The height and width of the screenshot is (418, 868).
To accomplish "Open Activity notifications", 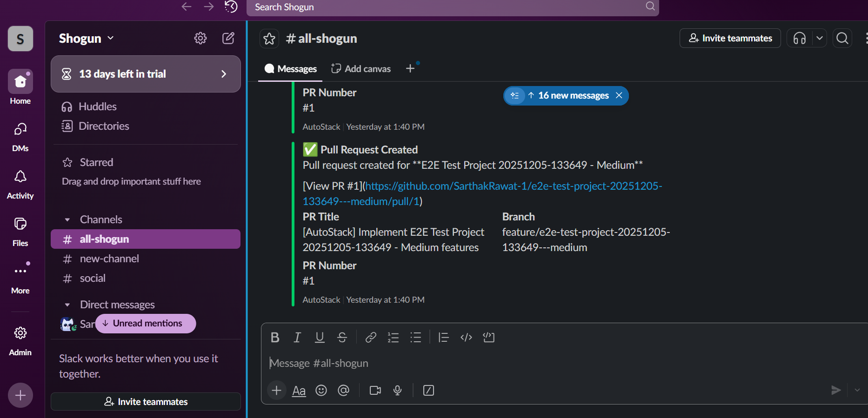I will click(x=20, y=185).
